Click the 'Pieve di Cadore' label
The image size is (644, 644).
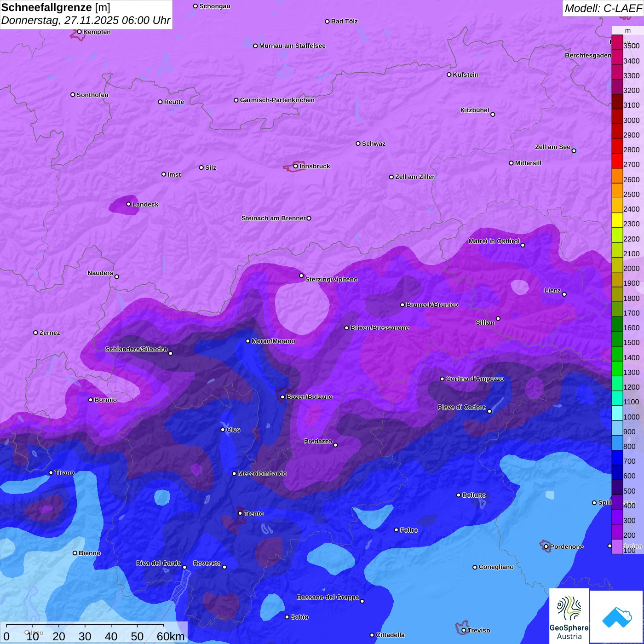pyautogui.click(x=462, y=407)
